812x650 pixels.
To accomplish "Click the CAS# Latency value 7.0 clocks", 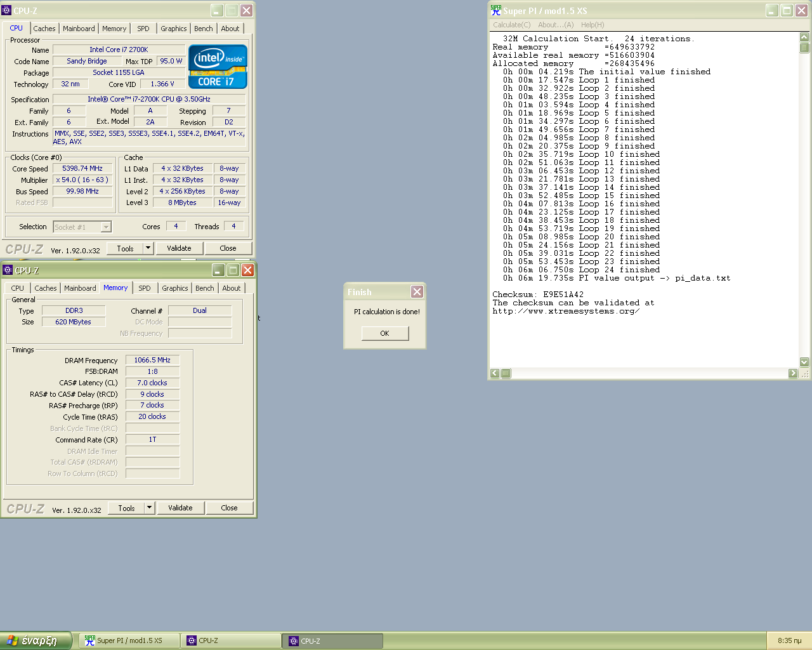I will (x=152, y=383).
